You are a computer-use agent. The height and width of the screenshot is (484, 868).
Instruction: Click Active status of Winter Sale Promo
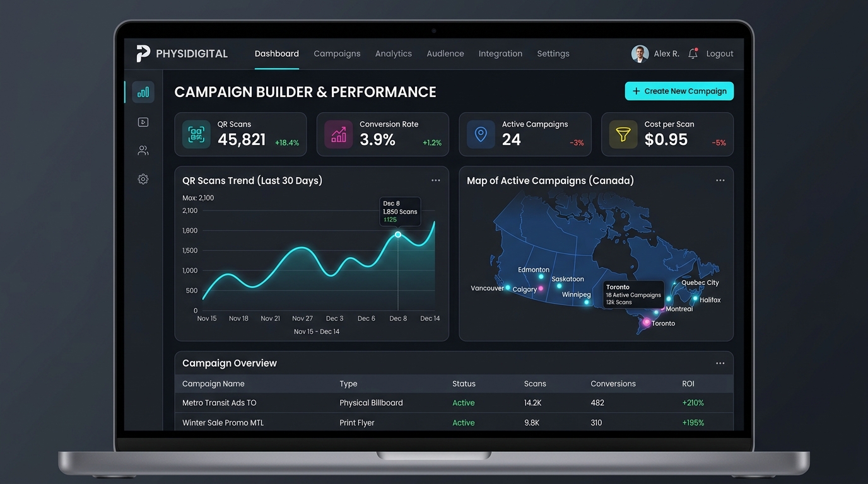(x=464, y=423)
